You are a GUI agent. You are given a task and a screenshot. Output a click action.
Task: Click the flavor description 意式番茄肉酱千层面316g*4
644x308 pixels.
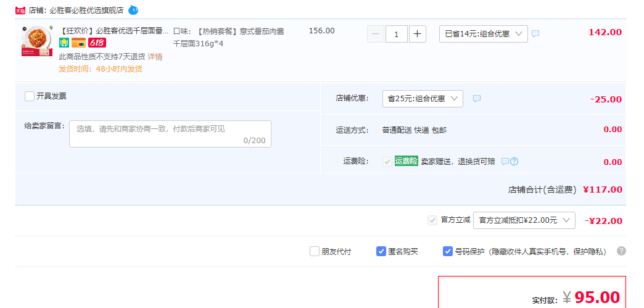(229, 38)
